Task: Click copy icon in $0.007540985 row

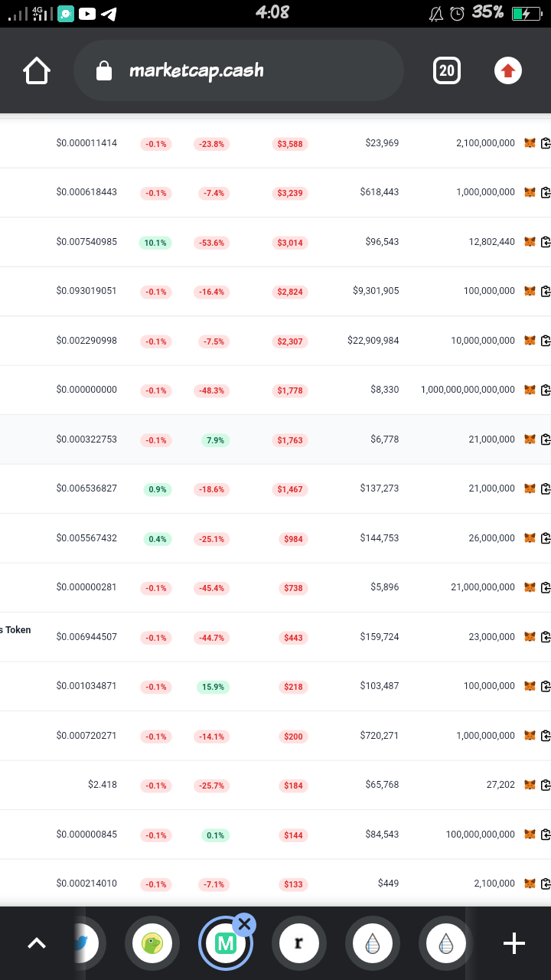Action: (x=546, y=242)
